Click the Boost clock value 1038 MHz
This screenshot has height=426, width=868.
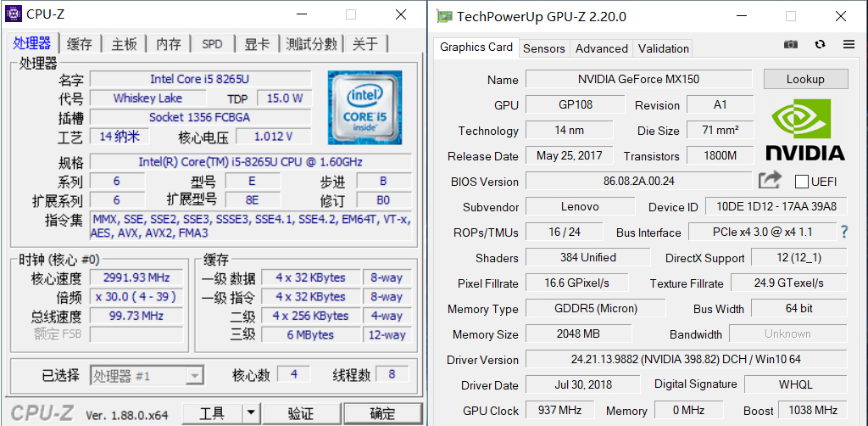(813, 411)
